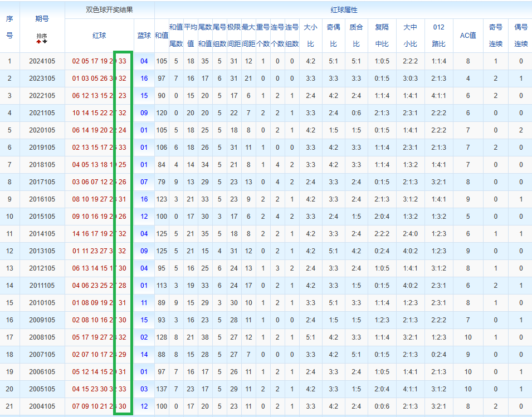
Task: Select issue number 2020105
Action: [42, 130]
